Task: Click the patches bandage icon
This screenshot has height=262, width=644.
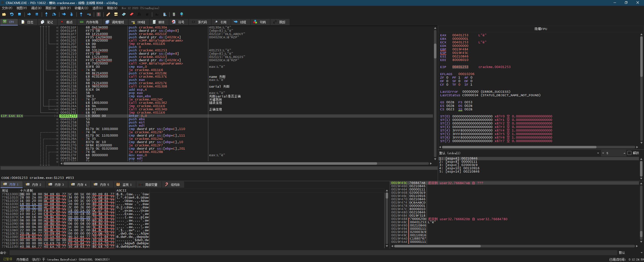Action: [108, 14]
